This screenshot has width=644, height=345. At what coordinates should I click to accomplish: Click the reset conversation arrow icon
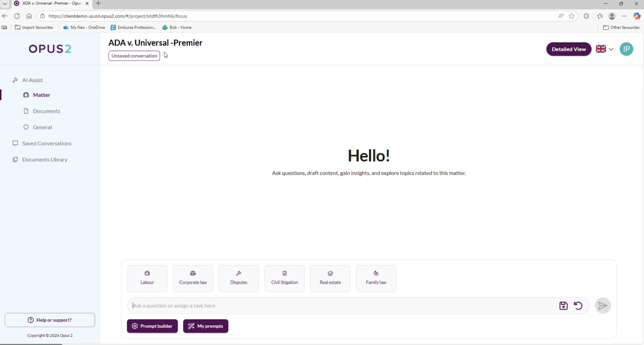coord(578,306)
